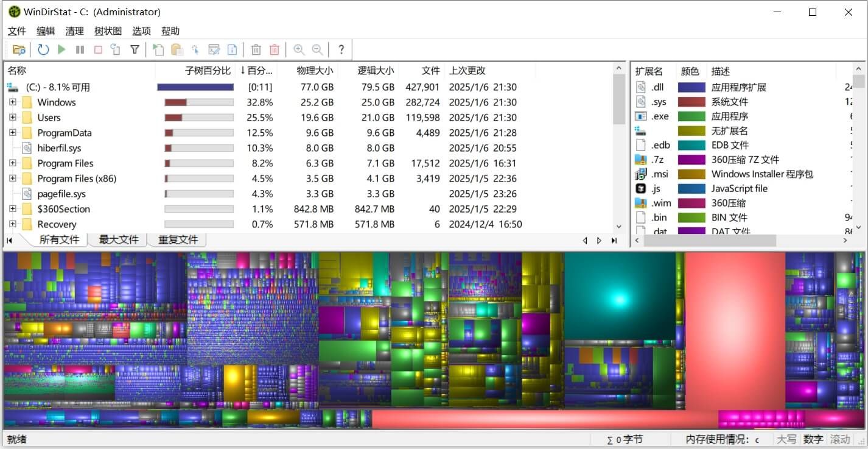Click the .js file type icon

640,188
